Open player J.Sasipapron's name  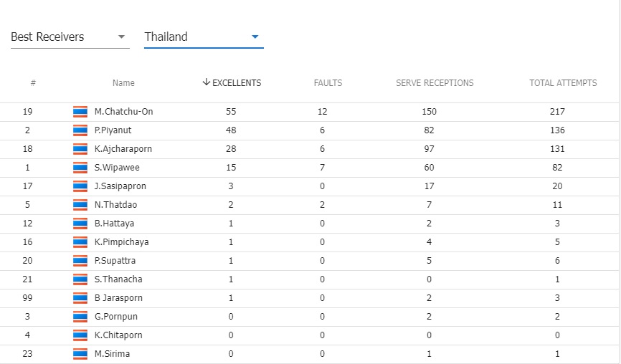coord(120,186)
